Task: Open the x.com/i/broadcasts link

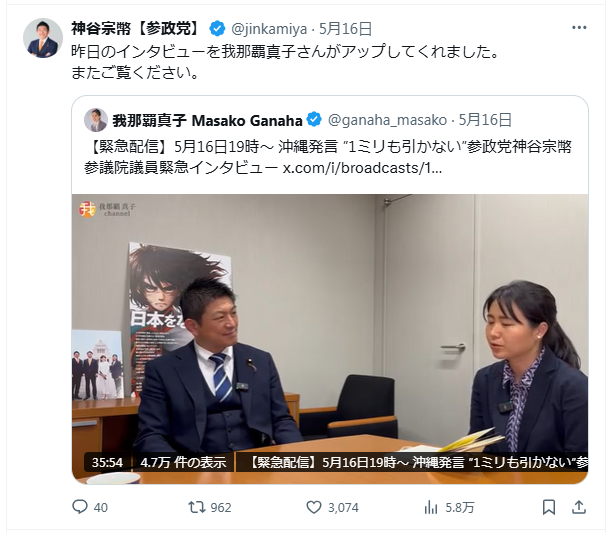Action: click(x=362, y=168)
